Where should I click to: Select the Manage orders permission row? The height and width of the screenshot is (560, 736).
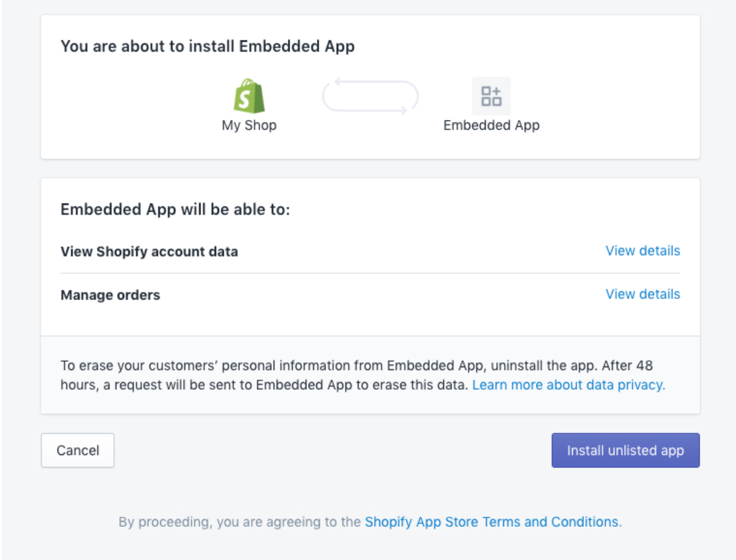[x=110, y=295]
